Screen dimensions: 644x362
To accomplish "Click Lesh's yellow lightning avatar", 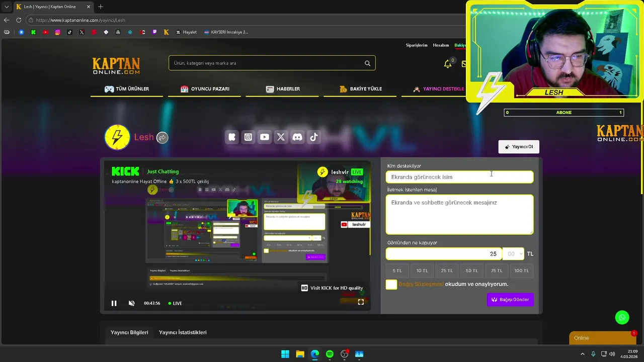I will tap(117, 137).
